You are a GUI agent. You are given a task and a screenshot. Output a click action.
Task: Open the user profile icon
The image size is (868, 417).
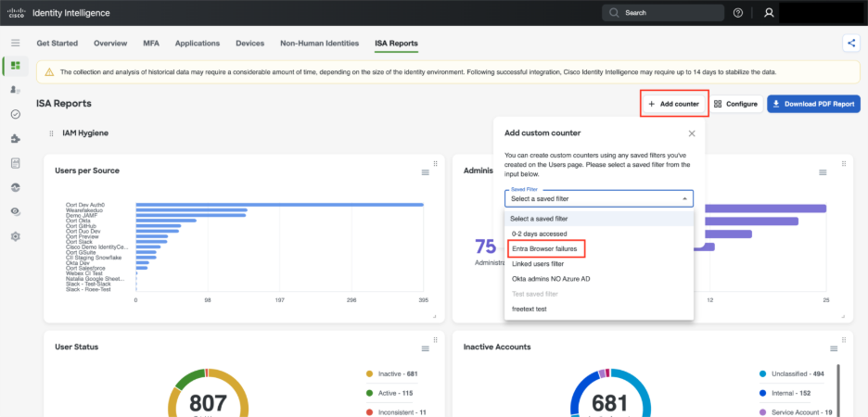pos(768,13)
